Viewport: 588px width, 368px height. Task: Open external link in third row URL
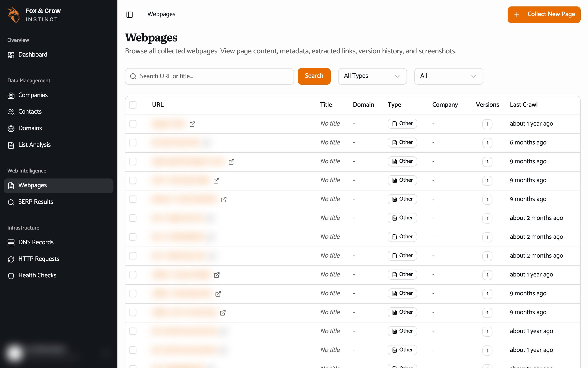(x=232, y=162)
